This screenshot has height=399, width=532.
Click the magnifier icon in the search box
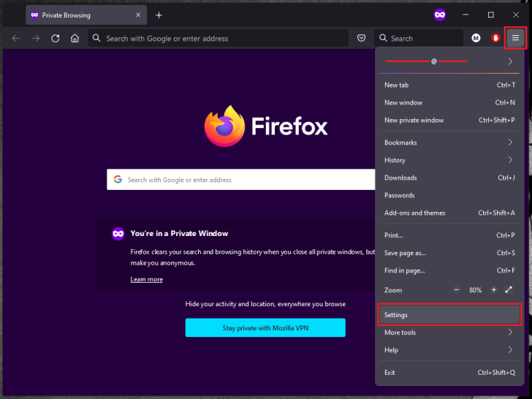[383, 38]
